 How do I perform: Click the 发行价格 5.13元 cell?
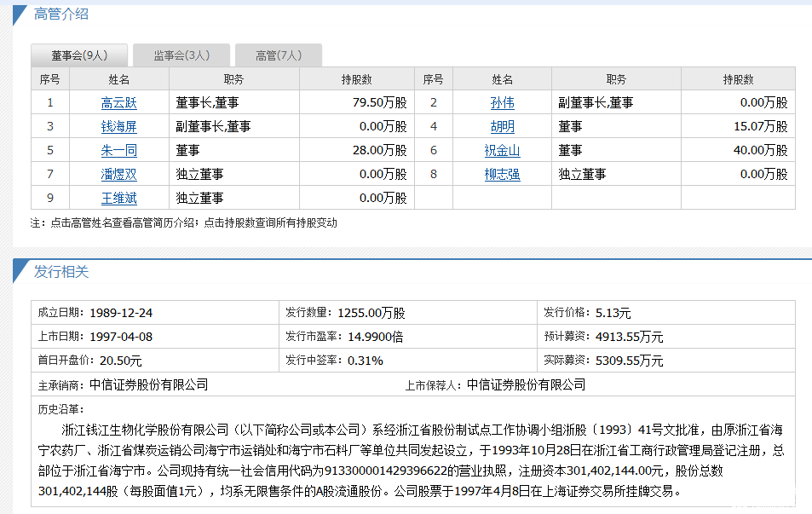[x=666, y=313]
